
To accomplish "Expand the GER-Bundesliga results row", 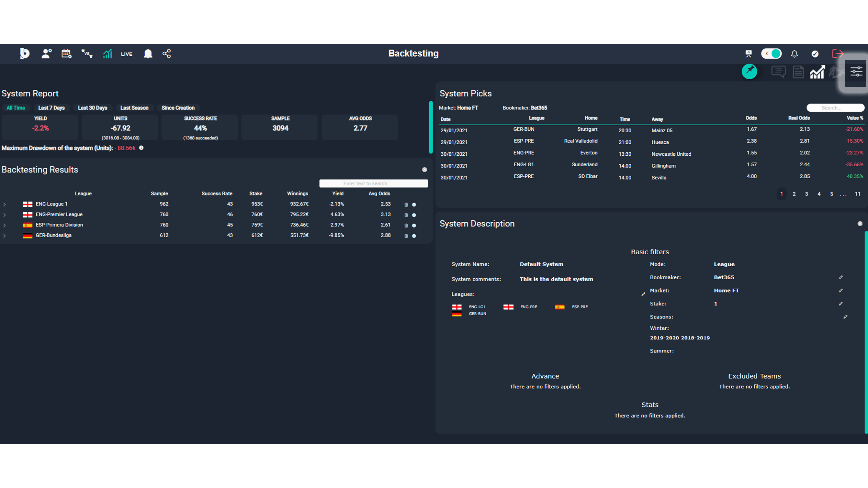I will [5, 235].
